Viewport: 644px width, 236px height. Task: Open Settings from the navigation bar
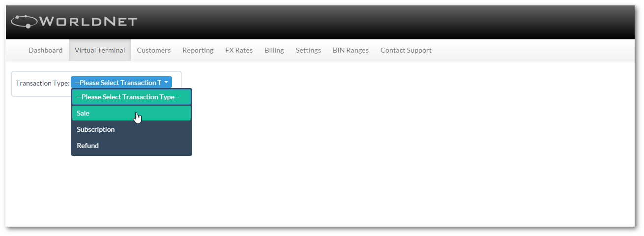[308, 50]
